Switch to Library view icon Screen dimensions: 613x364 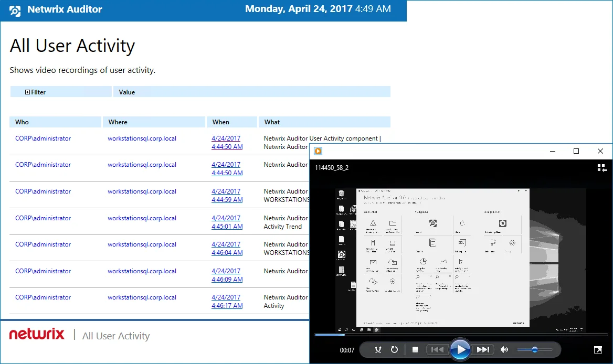pyautogui.click(x=602, y=168)
